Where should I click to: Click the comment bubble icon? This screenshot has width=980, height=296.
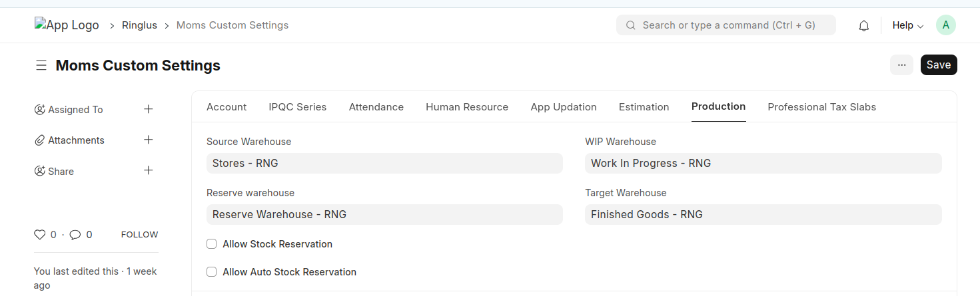pos(75,235)
